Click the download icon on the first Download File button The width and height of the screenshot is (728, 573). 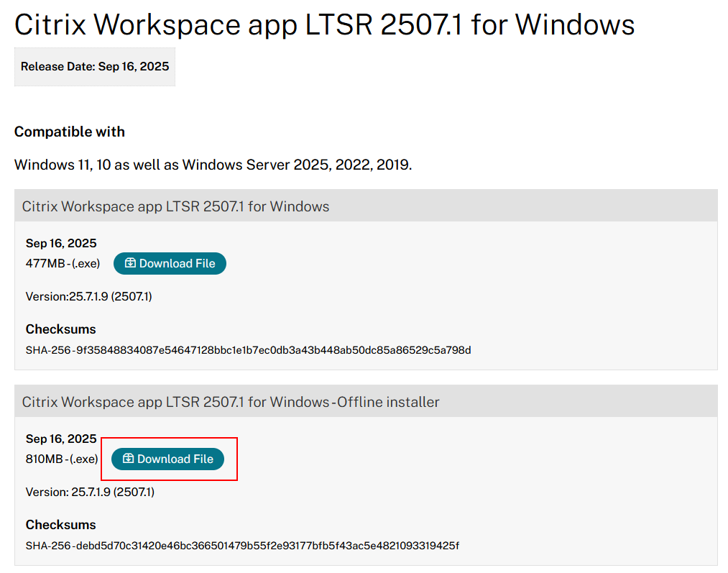pos(129,263)
